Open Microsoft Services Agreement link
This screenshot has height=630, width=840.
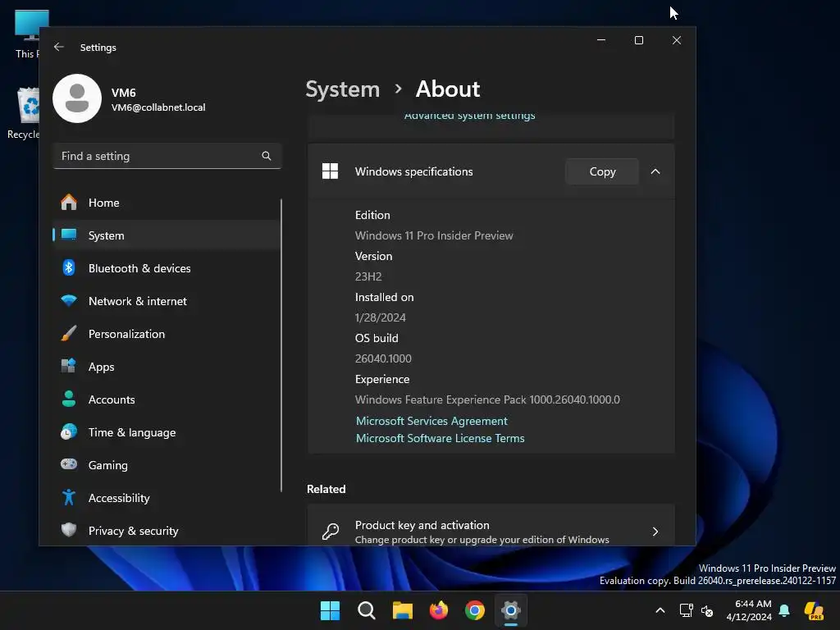point(431,421)
